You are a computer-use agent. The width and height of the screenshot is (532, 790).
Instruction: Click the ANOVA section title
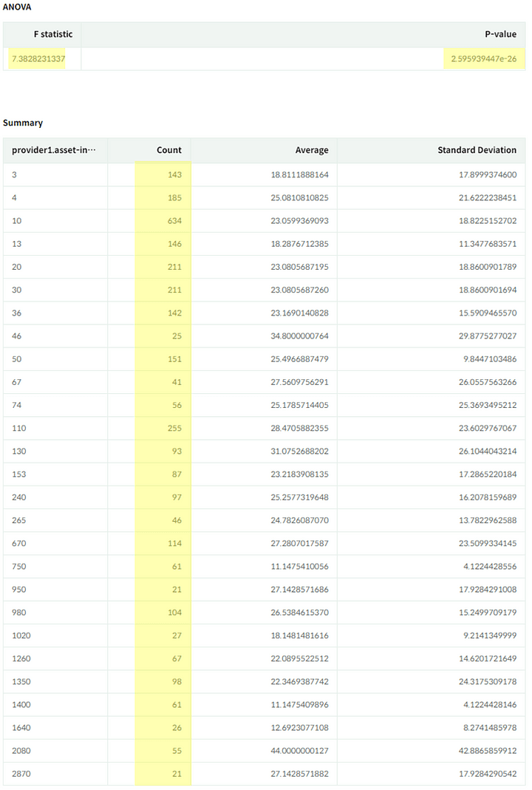pos(16,7)
